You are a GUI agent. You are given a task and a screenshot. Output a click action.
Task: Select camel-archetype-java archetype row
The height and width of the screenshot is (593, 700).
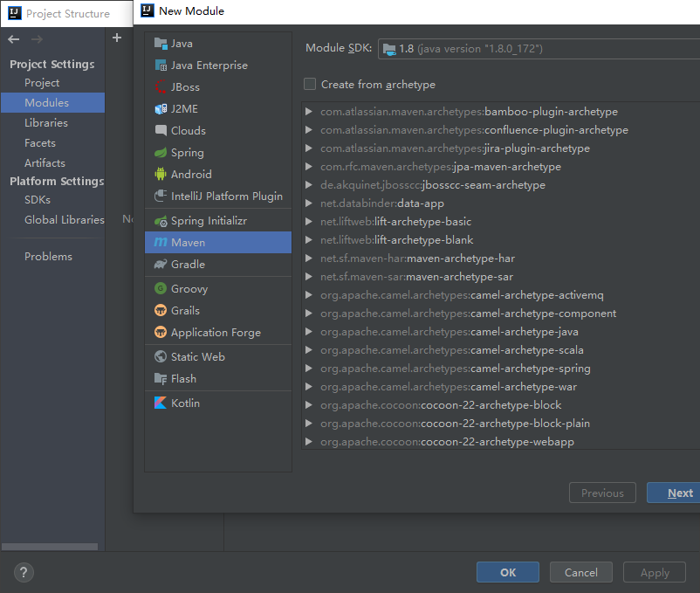point(501,331)
